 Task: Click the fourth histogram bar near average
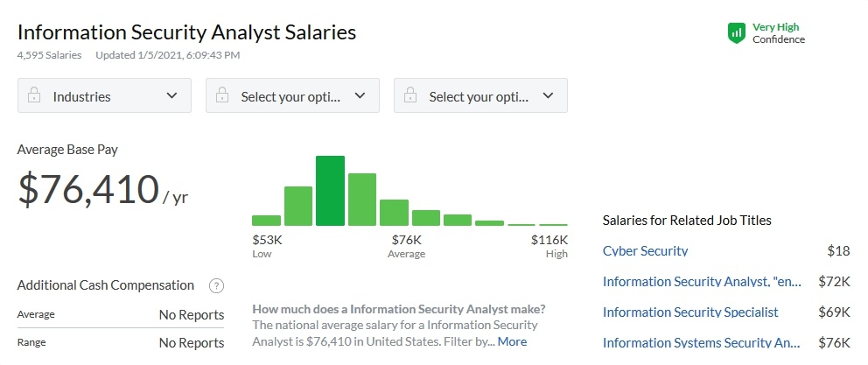(x=361, y=200)
